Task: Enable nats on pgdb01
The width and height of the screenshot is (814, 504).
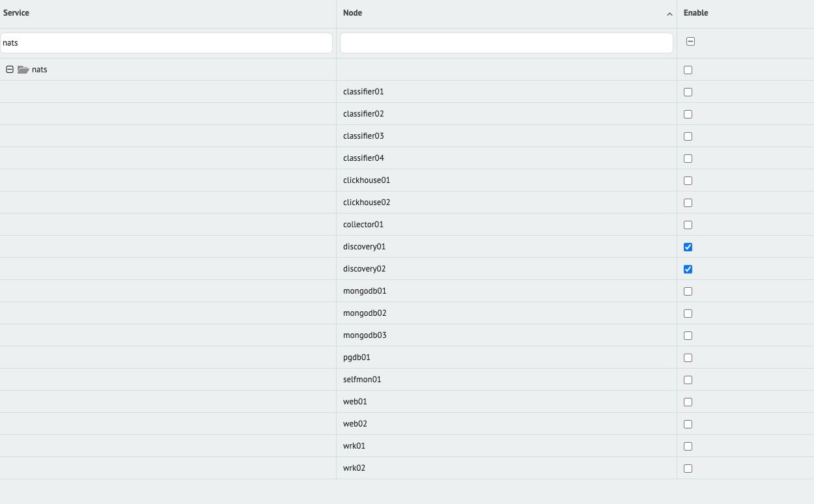Action: point(688,357)
